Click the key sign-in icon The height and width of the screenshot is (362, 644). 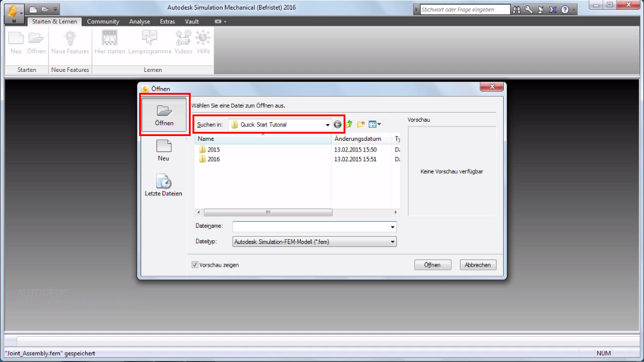point(529,10)
